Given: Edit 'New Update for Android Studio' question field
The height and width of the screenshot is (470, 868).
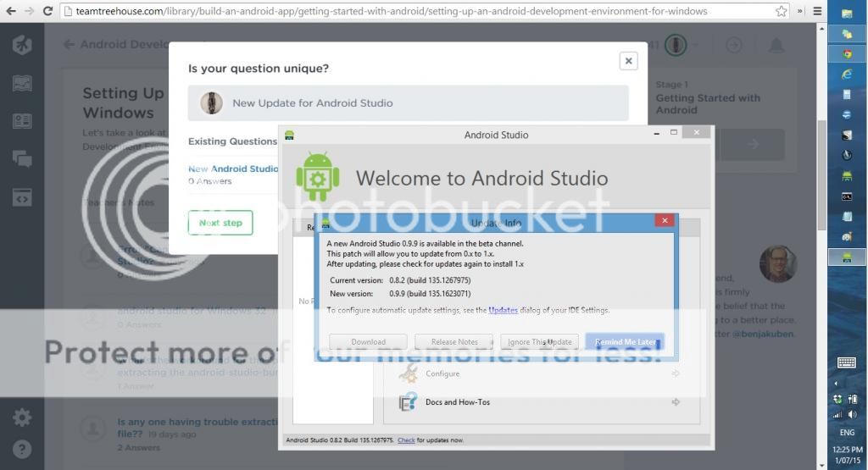Looking at the screenshot, I should 408,102.
